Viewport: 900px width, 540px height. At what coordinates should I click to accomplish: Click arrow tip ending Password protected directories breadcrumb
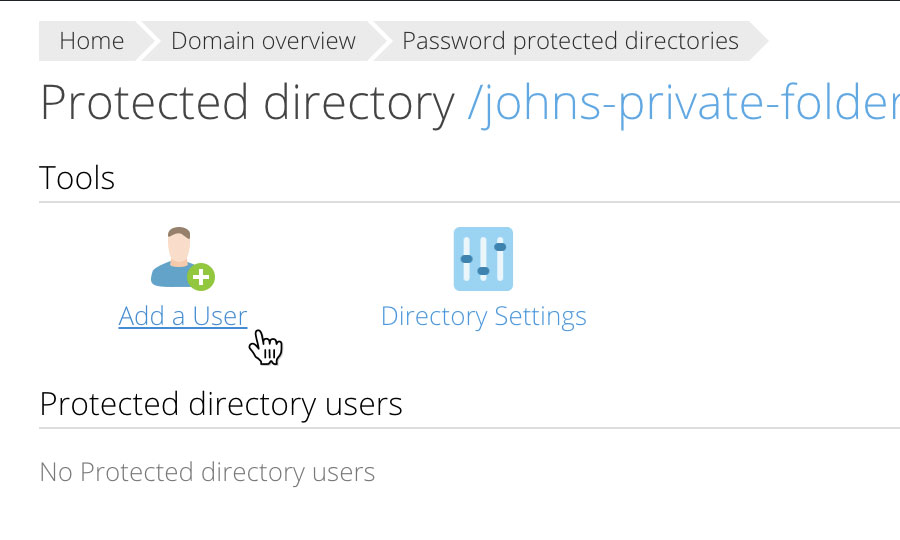(759, 41)
